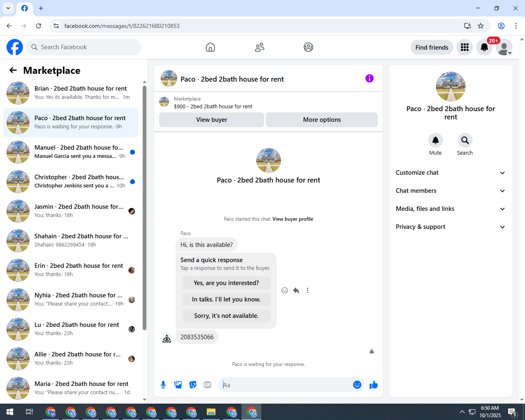Open Shahain's house for rent conversation
This screenshot has height=420, width=525.
[x=71, y=241]
